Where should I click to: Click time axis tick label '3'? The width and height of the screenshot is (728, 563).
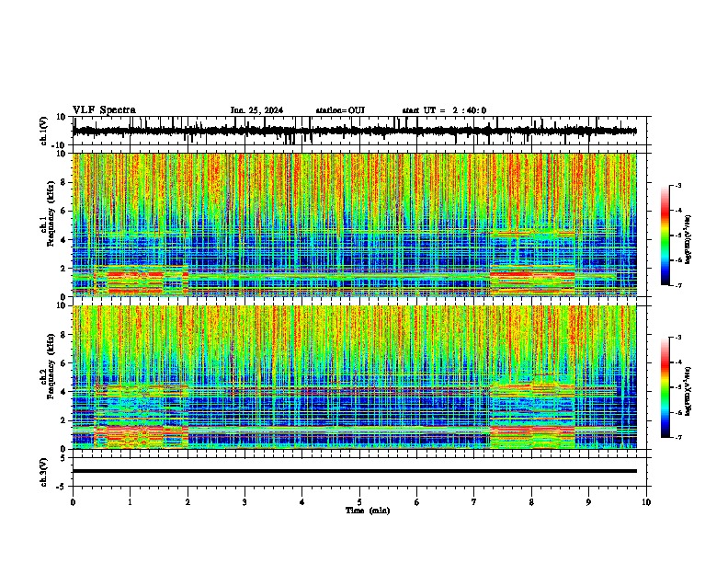(245, 502)
